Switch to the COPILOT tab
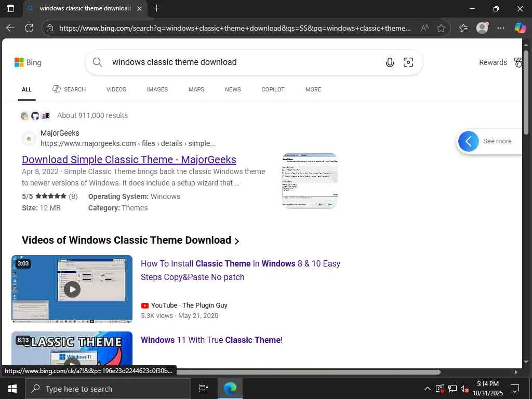Screen dimensions: 532x399 pyautogui.click(x=273, y=89)
